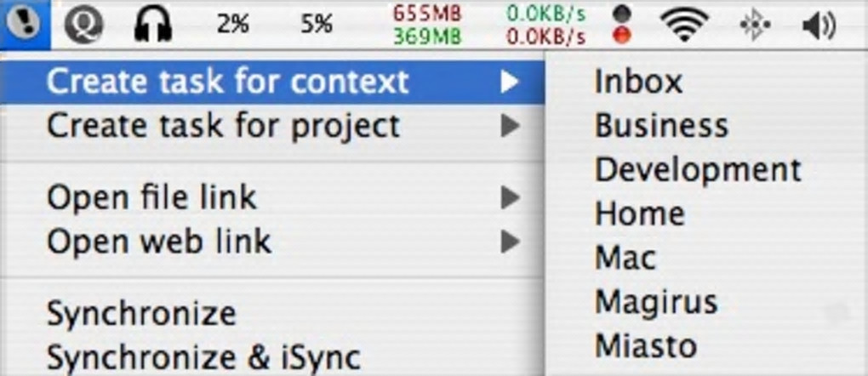Click the red and black status lights icon
The width and height of the screenshot is (868, 376).
click(x=623, y=26)
